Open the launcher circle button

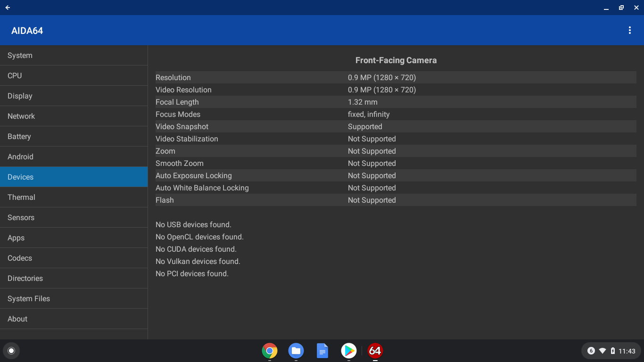[x=11, y=351]
